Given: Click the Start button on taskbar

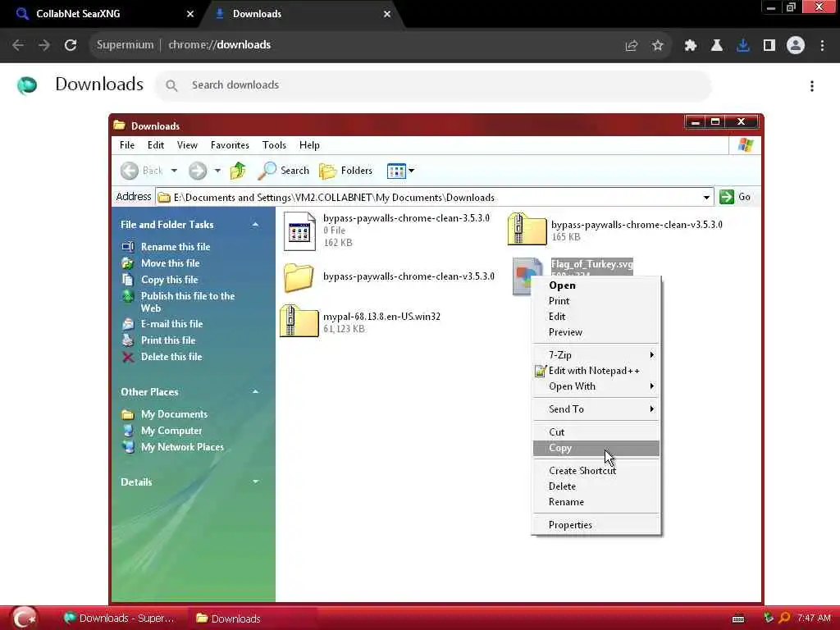Looking at the screenshot, I should [x=24, y=618].
